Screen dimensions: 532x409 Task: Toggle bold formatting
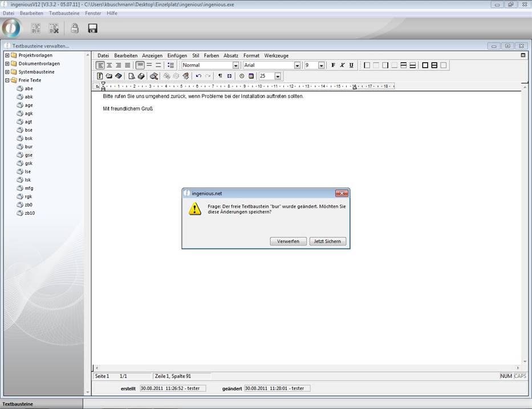pyautogui.click(x=334, y=66)
